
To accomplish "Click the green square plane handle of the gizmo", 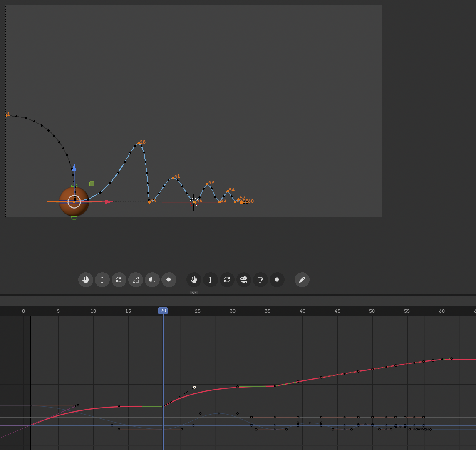I will tap(92, 184).
